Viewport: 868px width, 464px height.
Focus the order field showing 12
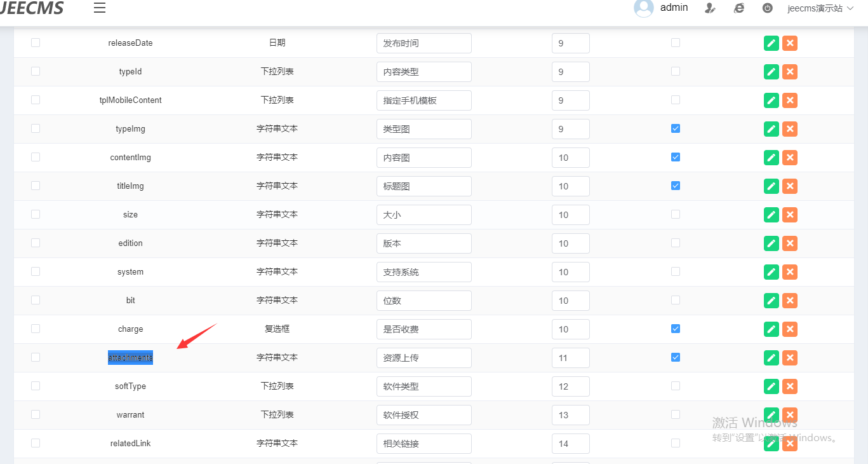(571, 386)
